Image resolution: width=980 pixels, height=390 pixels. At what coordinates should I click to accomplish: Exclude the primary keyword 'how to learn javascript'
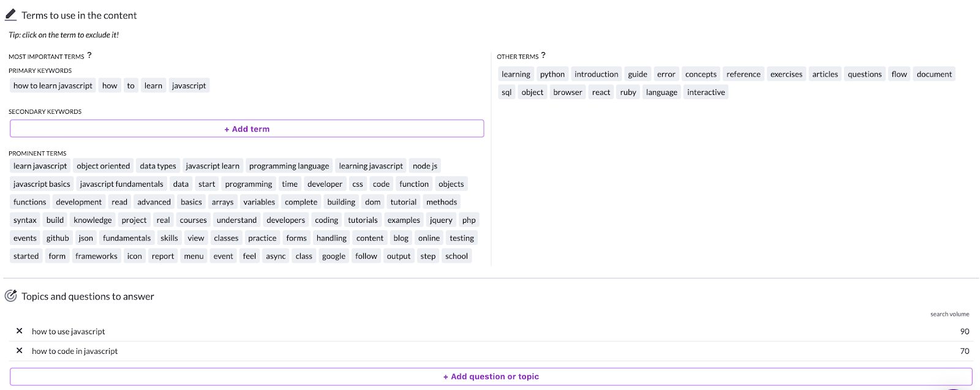tap(53, 86)
